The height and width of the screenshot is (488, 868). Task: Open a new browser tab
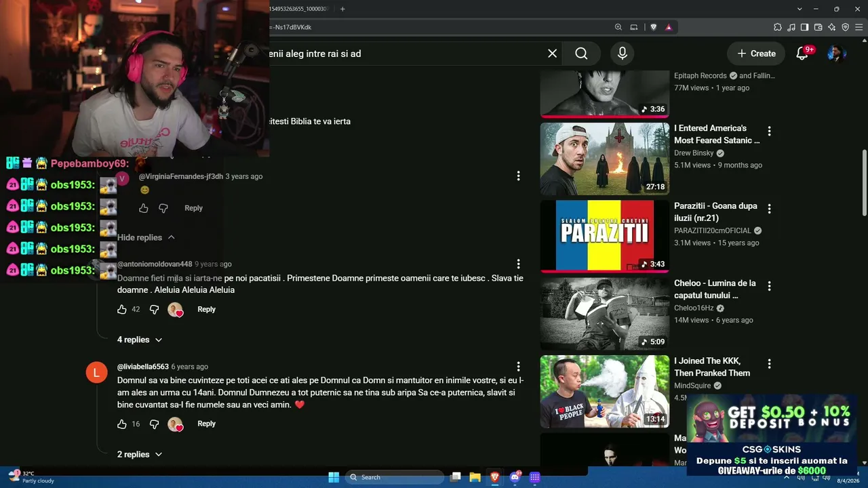(x=342, y=9)
